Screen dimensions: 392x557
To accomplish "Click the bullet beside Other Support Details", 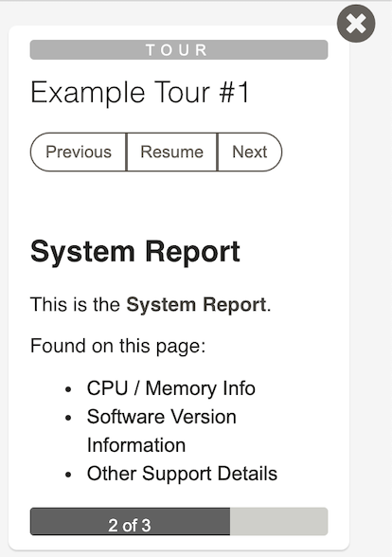I will coord(68,475).
